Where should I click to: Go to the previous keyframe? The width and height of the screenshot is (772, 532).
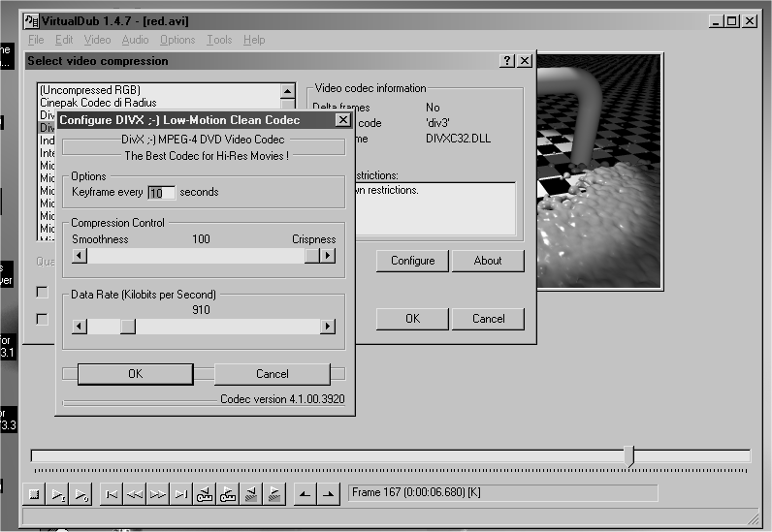[x=205, y=494]
